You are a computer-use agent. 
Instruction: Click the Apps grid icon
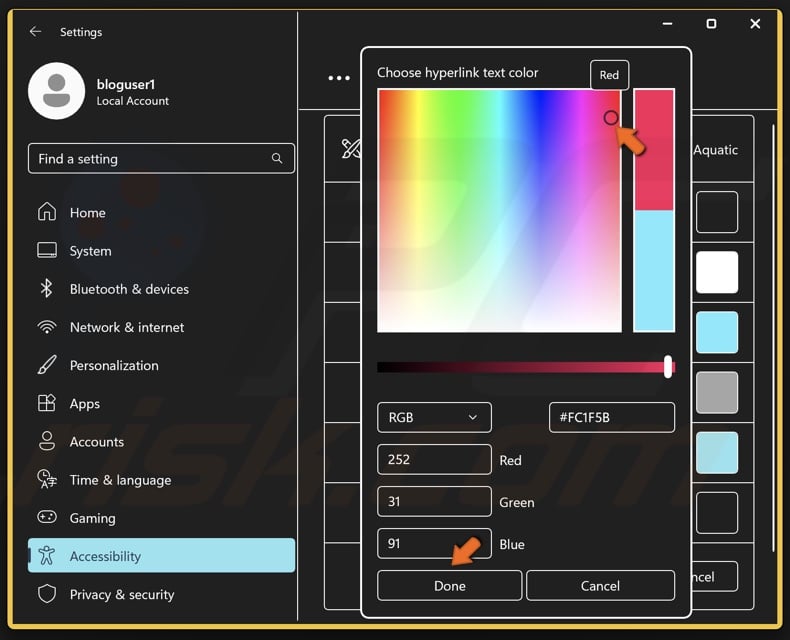point(47,403)
